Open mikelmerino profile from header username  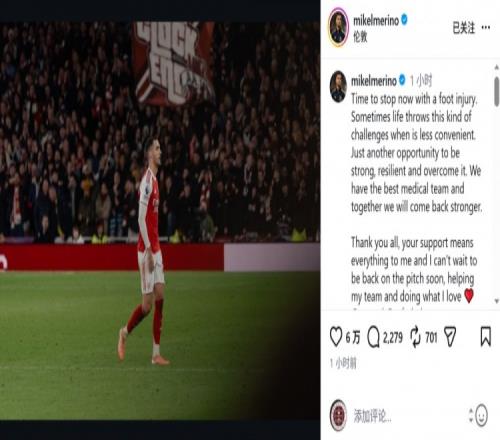376,21
